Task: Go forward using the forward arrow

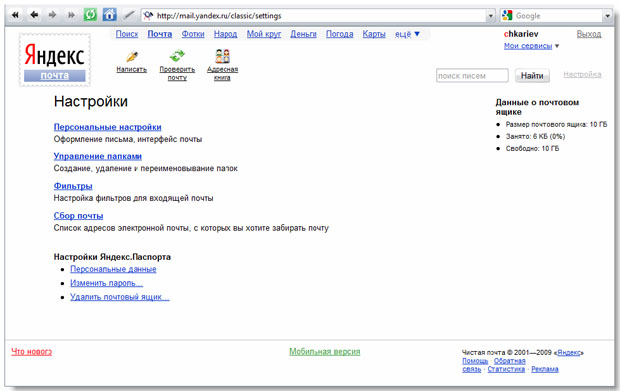Action: coord(52,15)
